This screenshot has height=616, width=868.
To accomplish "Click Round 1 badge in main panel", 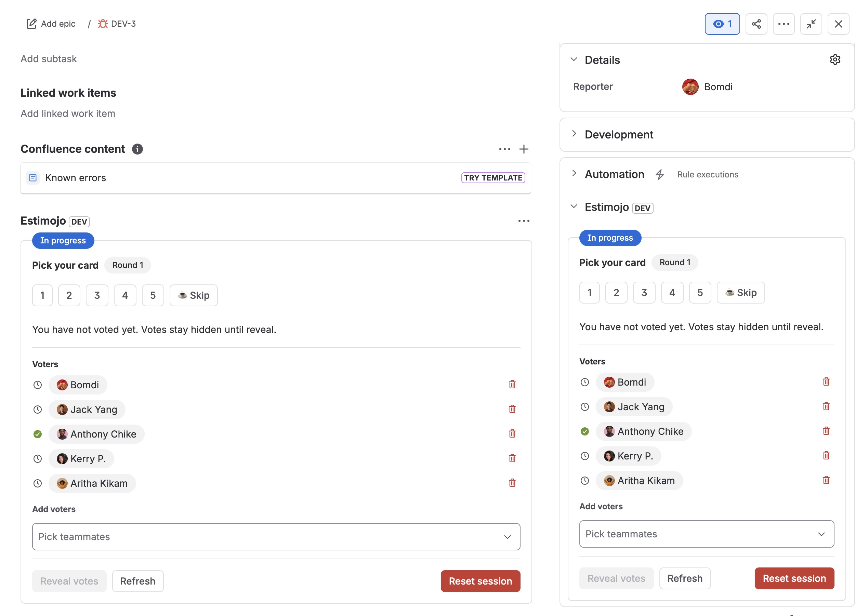I will [x=128, y=265].
